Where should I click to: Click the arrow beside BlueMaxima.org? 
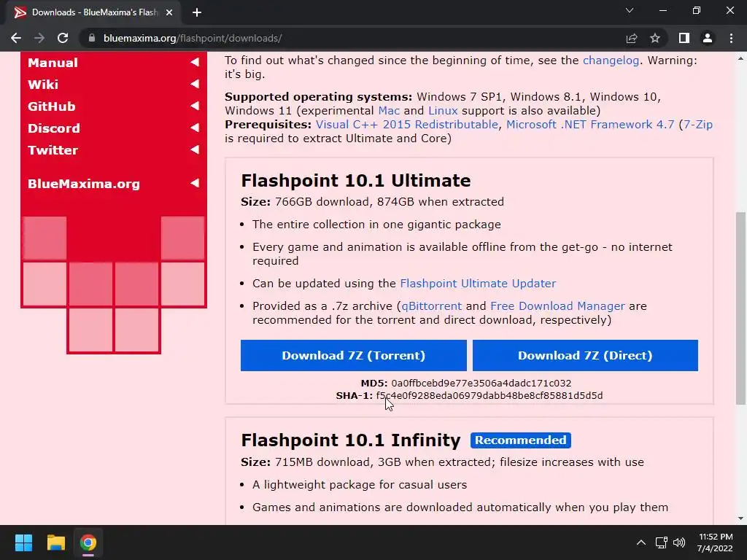(x=194, y=183)
